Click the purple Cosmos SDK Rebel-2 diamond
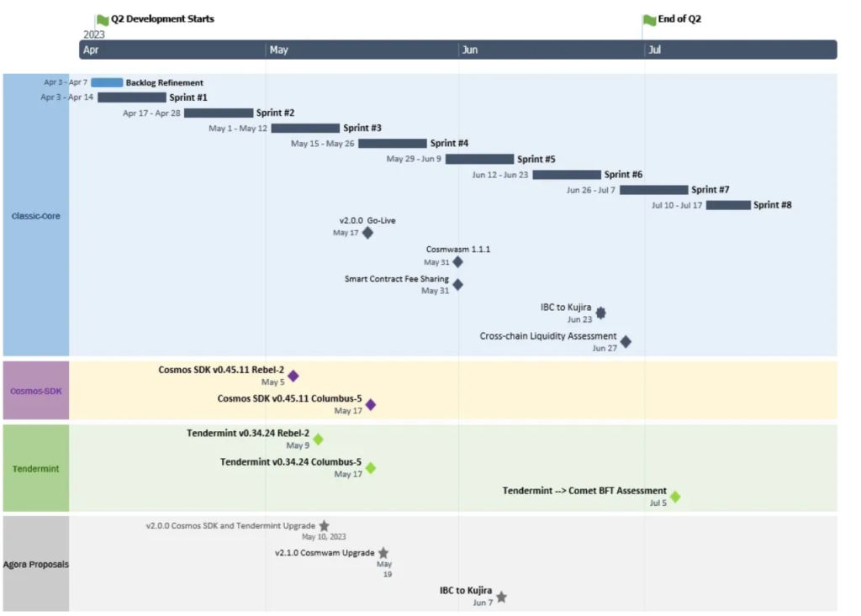Screen dimensions: 861x616 point(293,376)
